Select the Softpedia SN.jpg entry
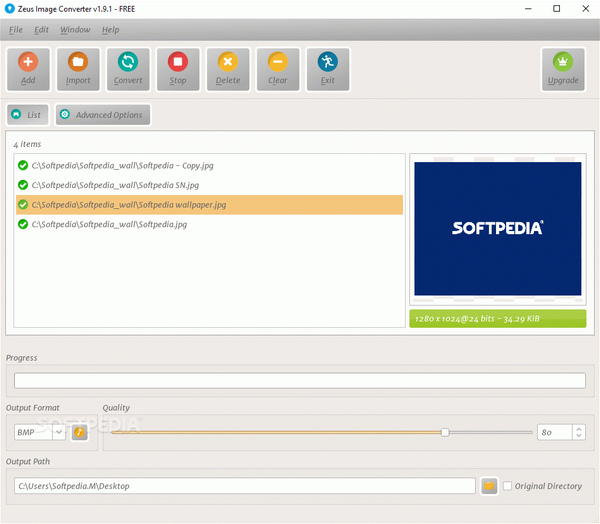 click(209, 185)
